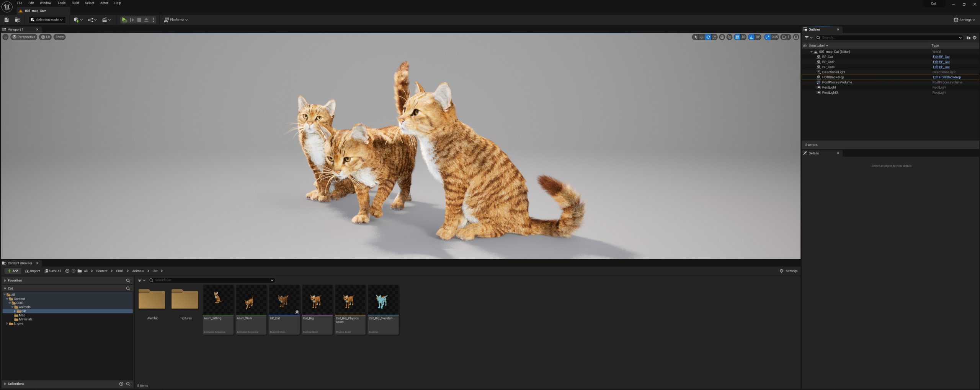Activate the Scale gizmo tool
This screenshot has width=980, height=390.
tap(714, 37)
